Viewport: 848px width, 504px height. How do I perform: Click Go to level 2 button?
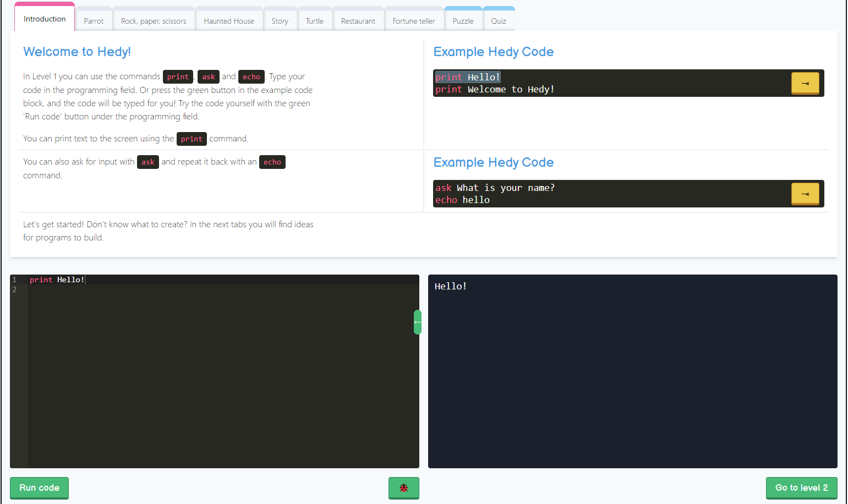(x=802, y=487)
